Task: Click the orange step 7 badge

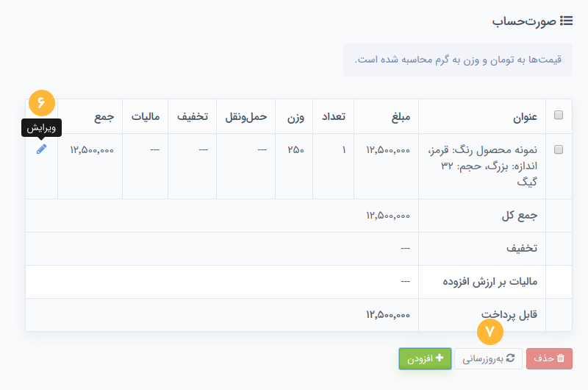Action: coord(490,333)
